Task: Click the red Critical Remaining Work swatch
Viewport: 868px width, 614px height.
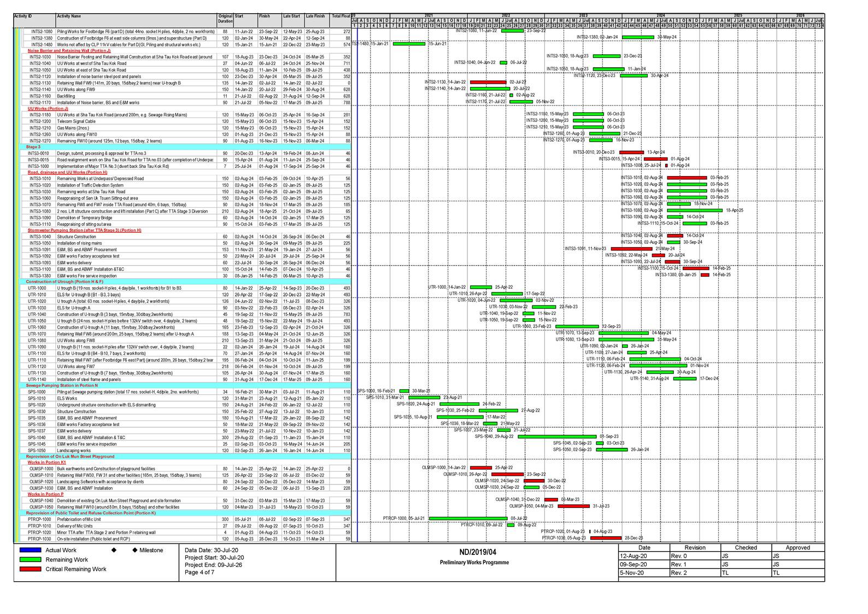Action: pos(30,569)
